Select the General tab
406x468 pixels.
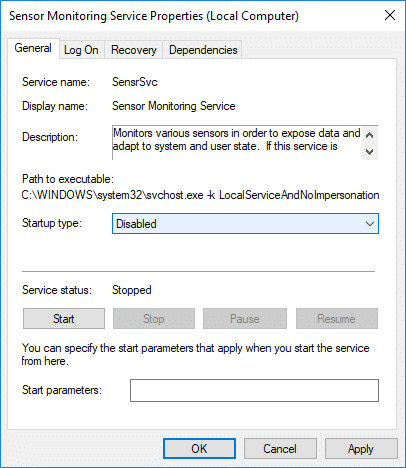pyautogui.click(x=33, y=48)
